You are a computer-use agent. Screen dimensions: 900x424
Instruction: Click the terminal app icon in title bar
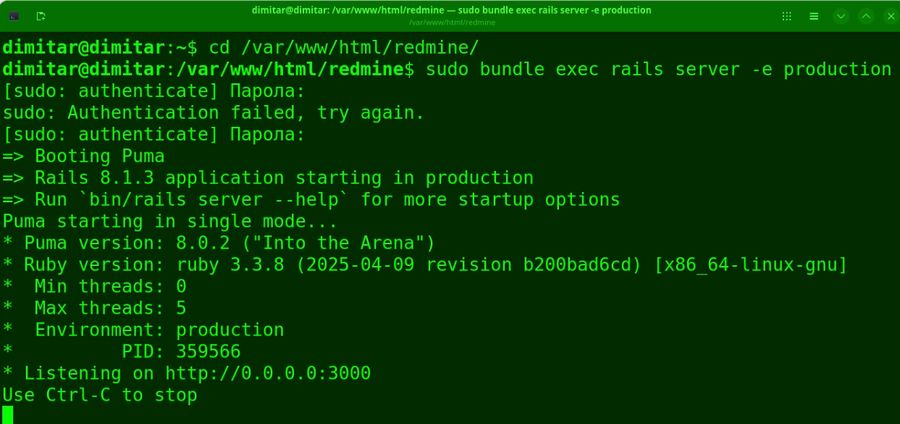tap(14, 16)
